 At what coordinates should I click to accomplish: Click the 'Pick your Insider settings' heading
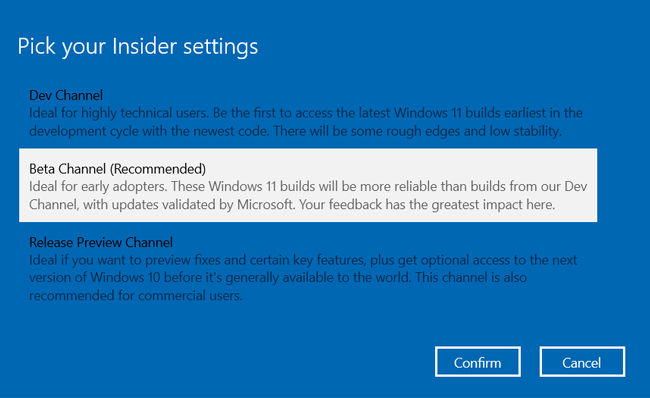click(138, 46)
